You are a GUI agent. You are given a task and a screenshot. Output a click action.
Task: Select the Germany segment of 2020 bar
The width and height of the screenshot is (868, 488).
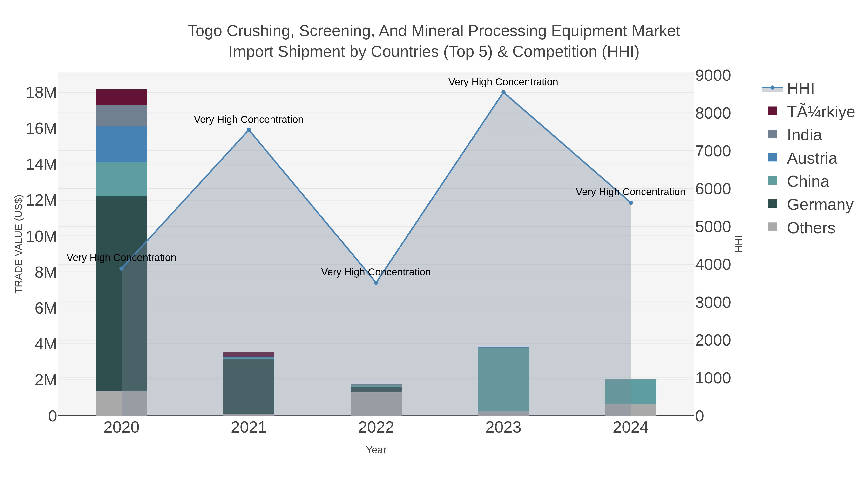[x=122, y=294]
